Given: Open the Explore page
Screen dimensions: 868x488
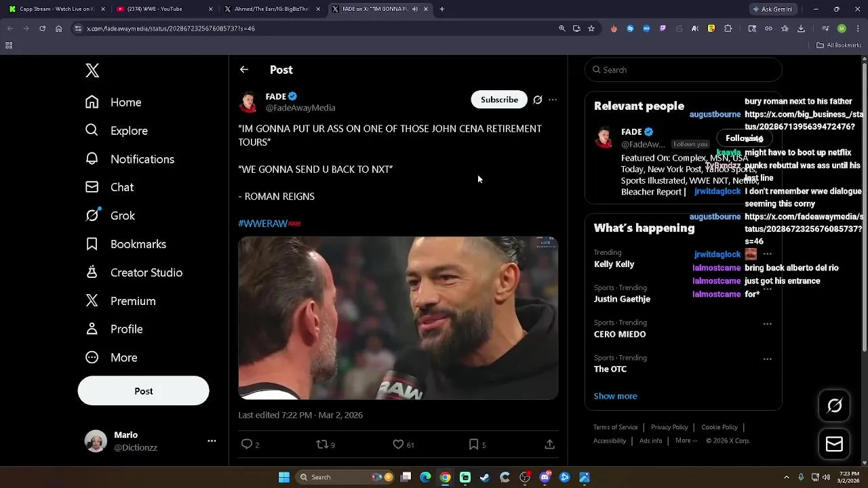Looking at the screenshot, I should point(116,131).
